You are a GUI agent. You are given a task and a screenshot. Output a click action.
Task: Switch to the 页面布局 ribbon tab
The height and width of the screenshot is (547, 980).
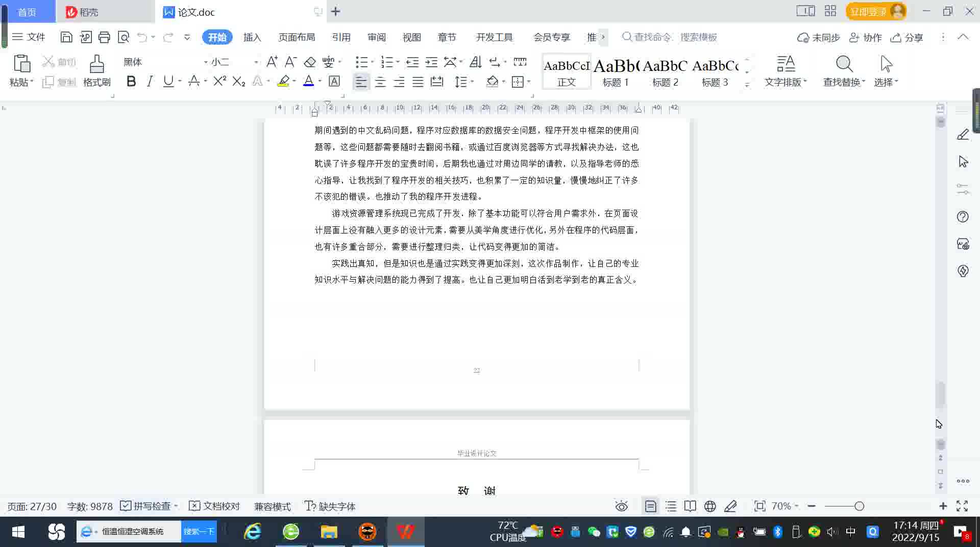coord(297,37)
